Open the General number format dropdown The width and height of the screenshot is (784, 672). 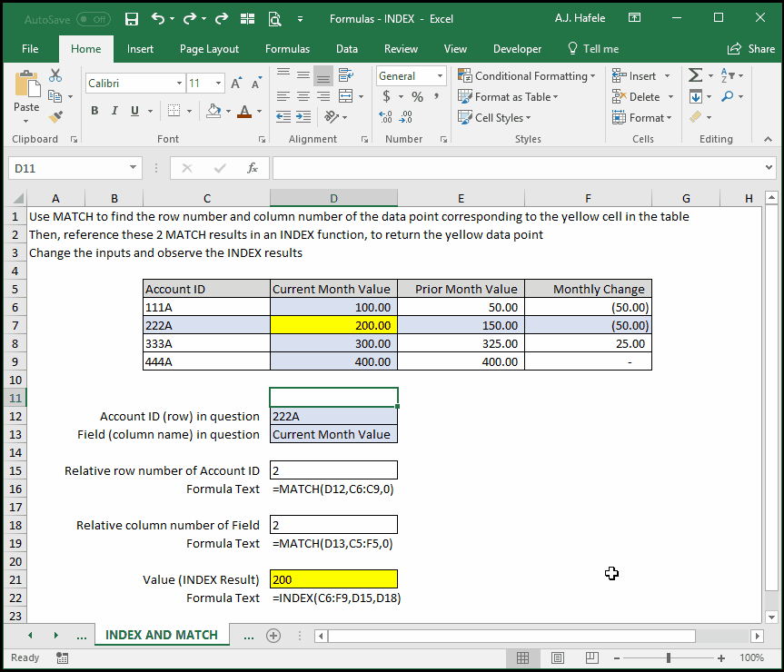tap(440, 76)
